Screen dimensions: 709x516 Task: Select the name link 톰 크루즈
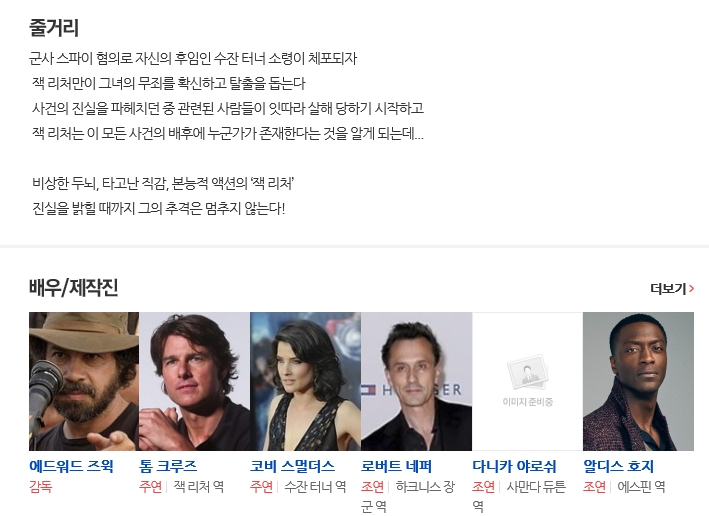[168, 466]
